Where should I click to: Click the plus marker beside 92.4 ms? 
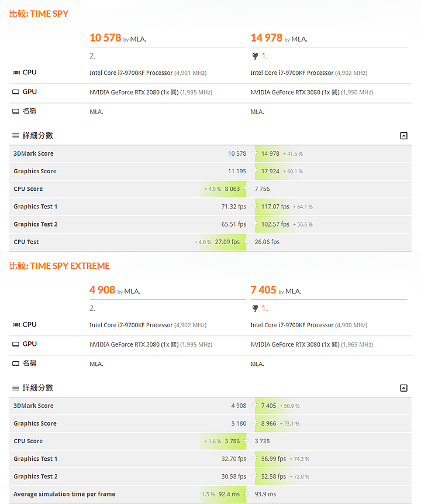tap(246, 493)
